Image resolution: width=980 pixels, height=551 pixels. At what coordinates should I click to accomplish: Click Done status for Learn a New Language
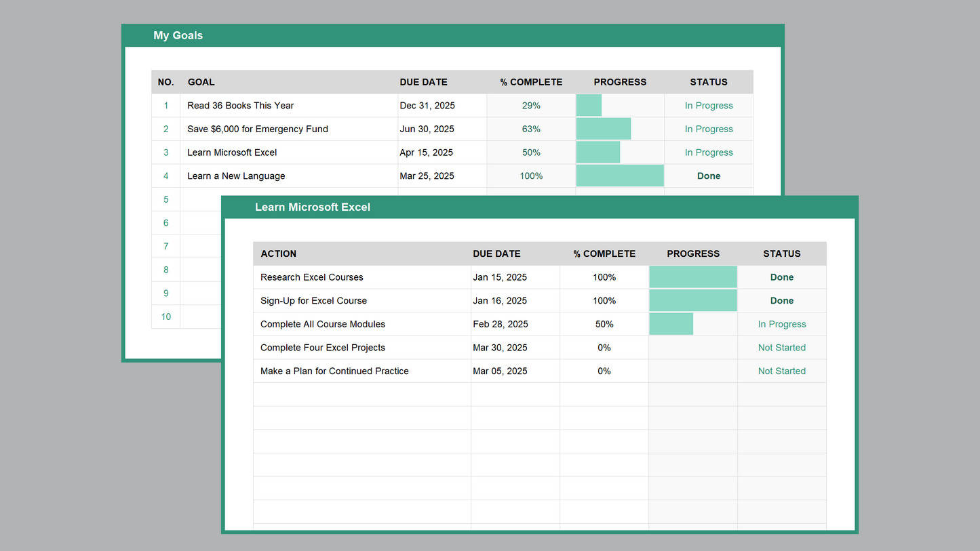[709, 176]
